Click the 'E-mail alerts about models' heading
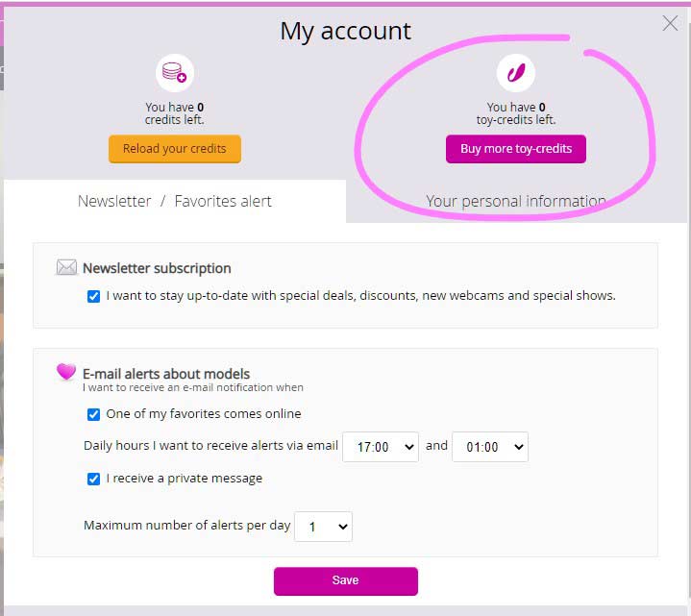Screen dimensions: 691x616 (166, 374)
